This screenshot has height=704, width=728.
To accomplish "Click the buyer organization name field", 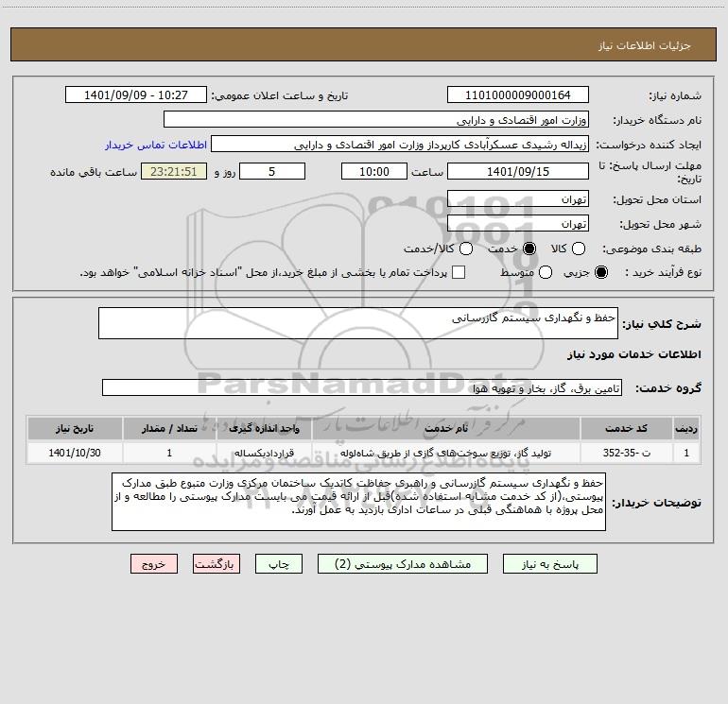I will [376, 119].
